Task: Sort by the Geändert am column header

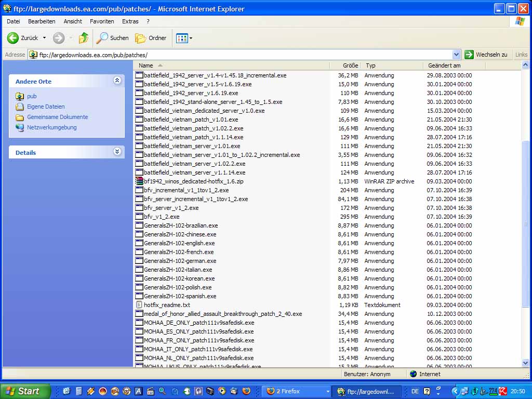Action: tap(454, 65)
